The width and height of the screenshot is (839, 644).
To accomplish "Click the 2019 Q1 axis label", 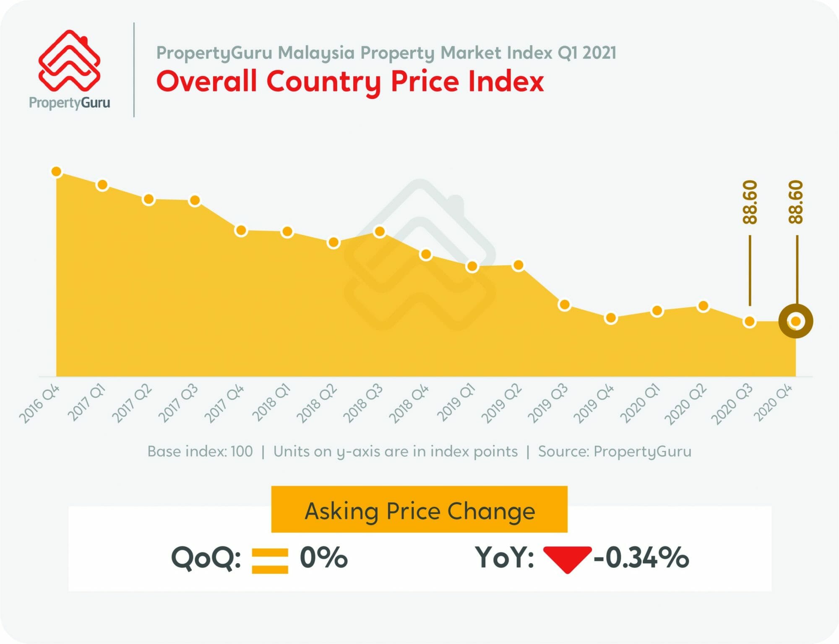I will click(456, 402).
